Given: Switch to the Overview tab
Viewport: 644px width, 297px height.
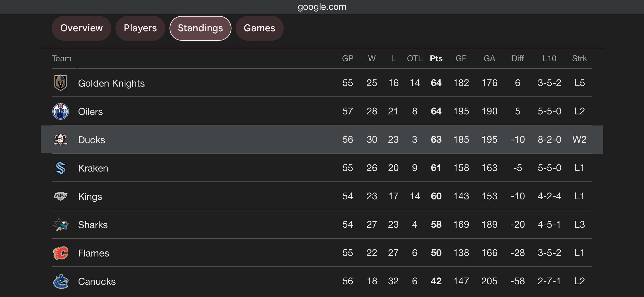Looking at the screenshot, I should pos(81,28).
